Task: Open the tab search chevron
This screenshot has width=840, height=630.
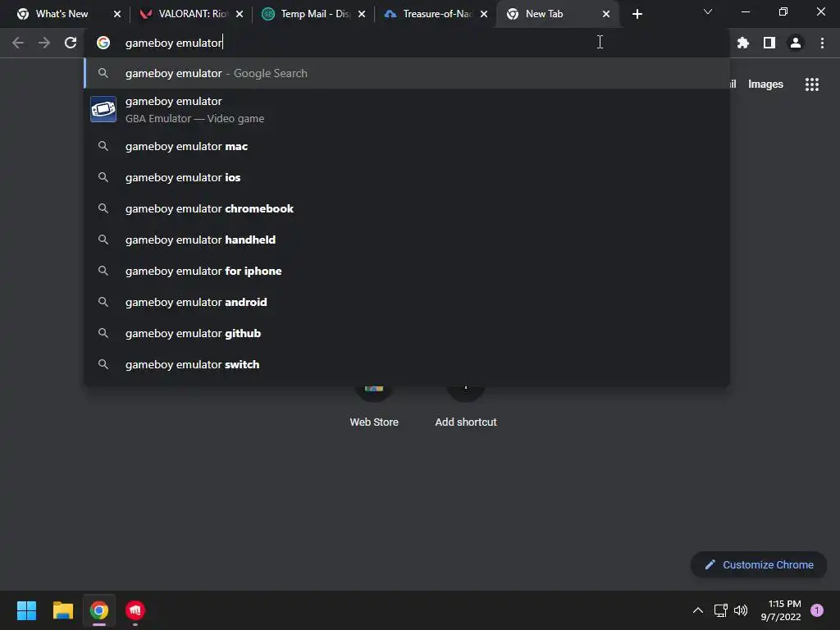Action: pyautogui.click(x=708, y=11)
